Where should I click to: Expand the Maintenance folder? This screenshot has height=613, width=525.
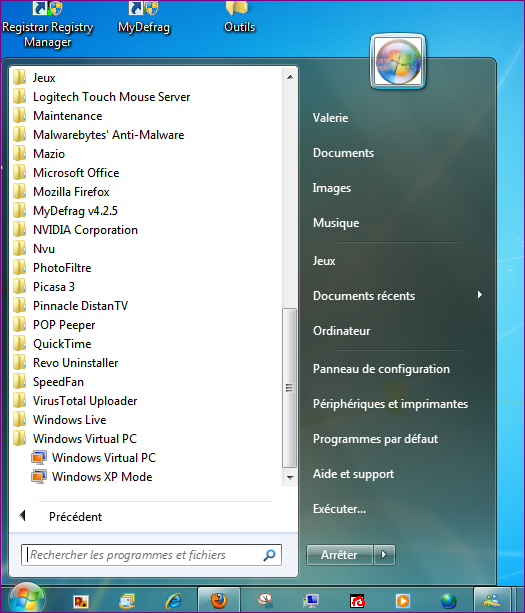[x=57, y=116]
